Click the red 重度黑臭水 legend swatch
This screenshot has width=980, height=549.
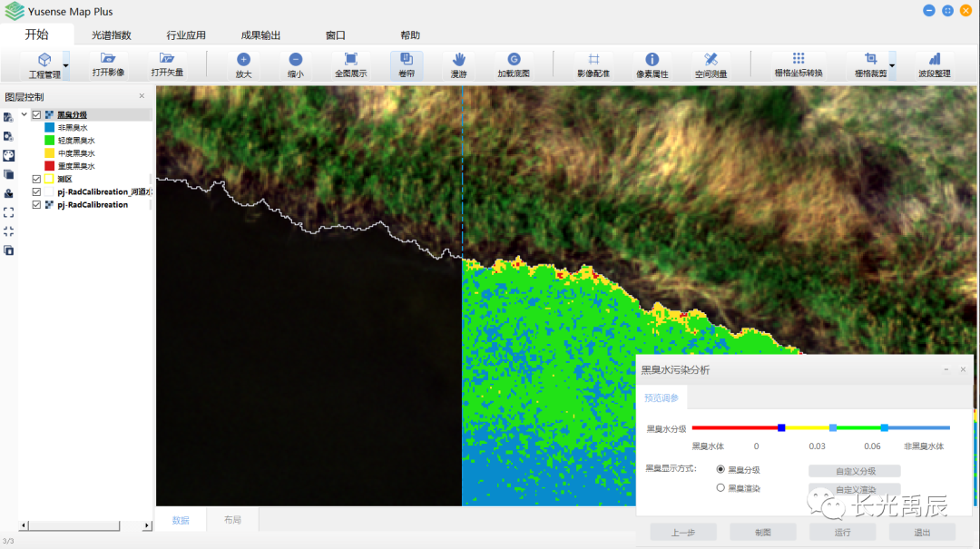click(49, 166)
